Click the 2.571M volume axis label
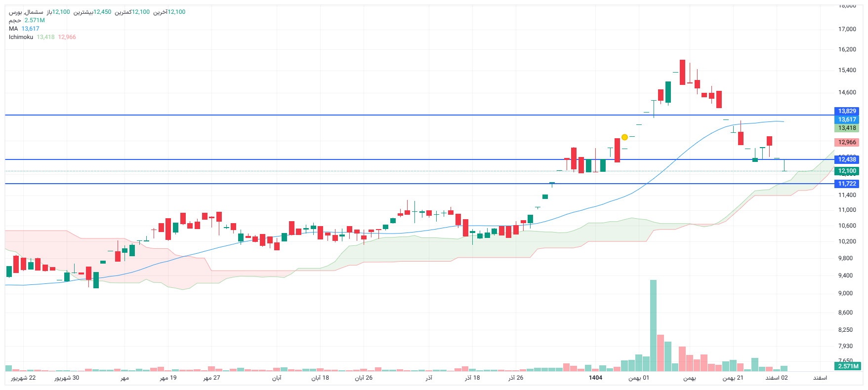This screenshot has width=868, height=390. click(848, 366)
